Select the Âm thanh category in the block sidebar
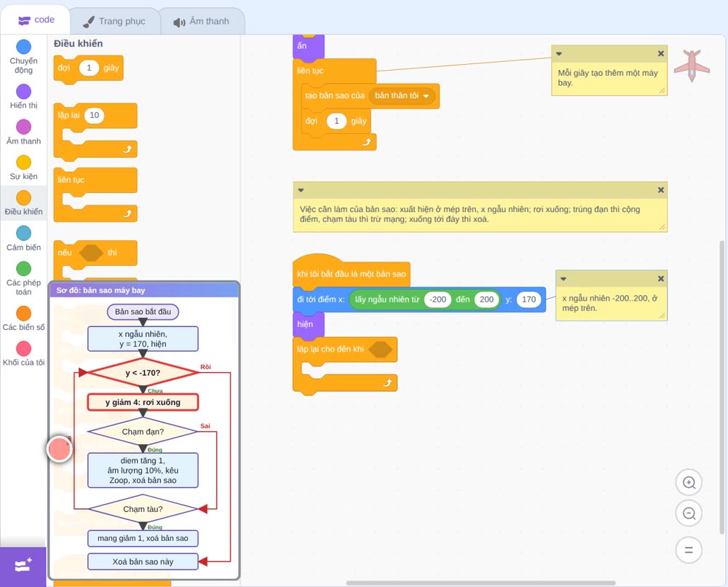 [23, 132]
